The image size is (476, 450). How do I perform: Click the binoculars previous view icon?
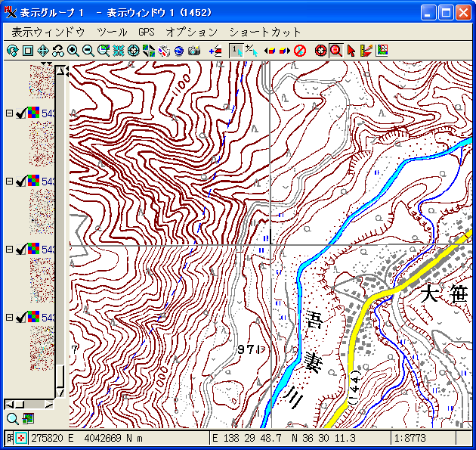click(58, 51)
